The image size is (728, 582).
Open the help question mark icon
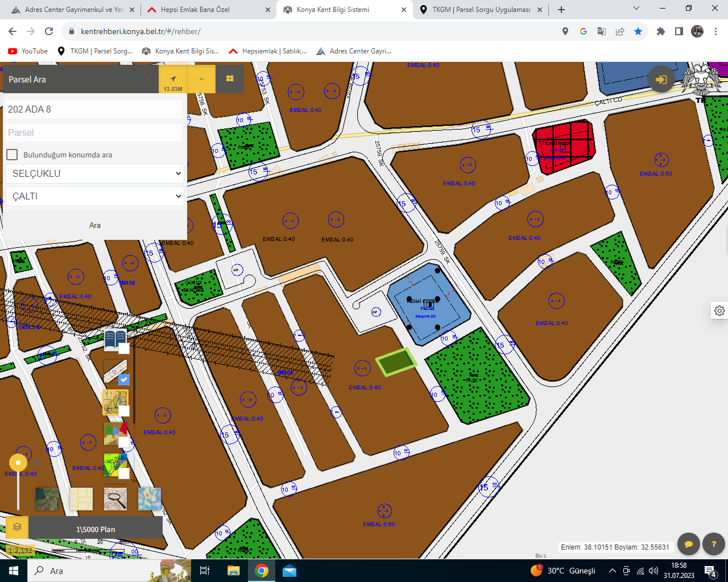point(714,544)
